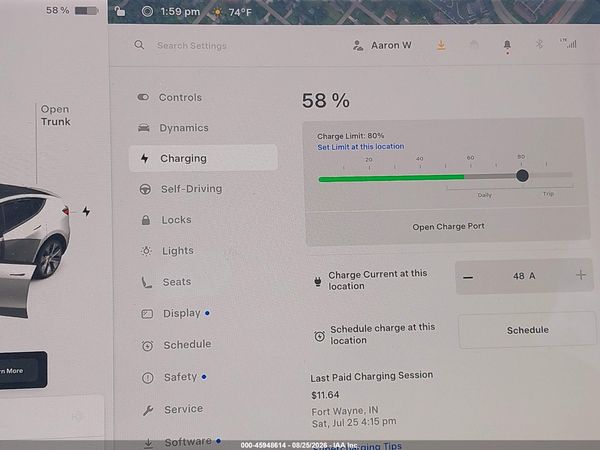The image size is (600, 450).
Task: Click the Schedule clock sidebar icon
Action: point(148,346)
